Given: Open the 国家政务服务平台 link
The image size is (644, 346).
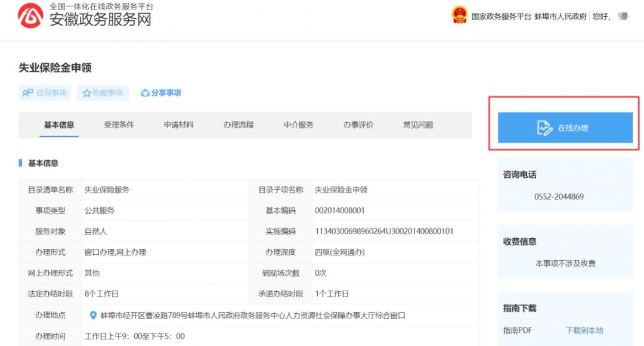Looking at the screenshot, I should point(501,17).
